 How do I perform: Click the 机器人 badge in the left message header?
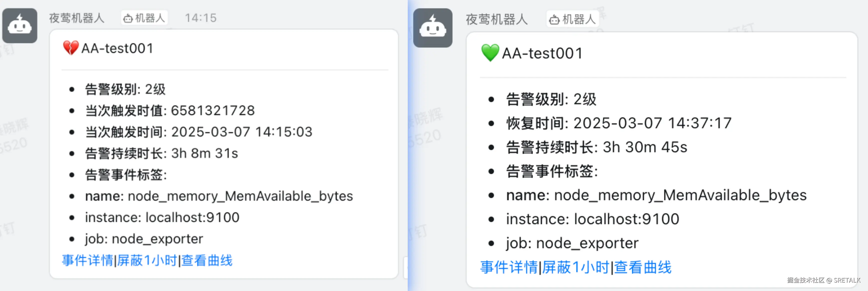coord(144,18)
